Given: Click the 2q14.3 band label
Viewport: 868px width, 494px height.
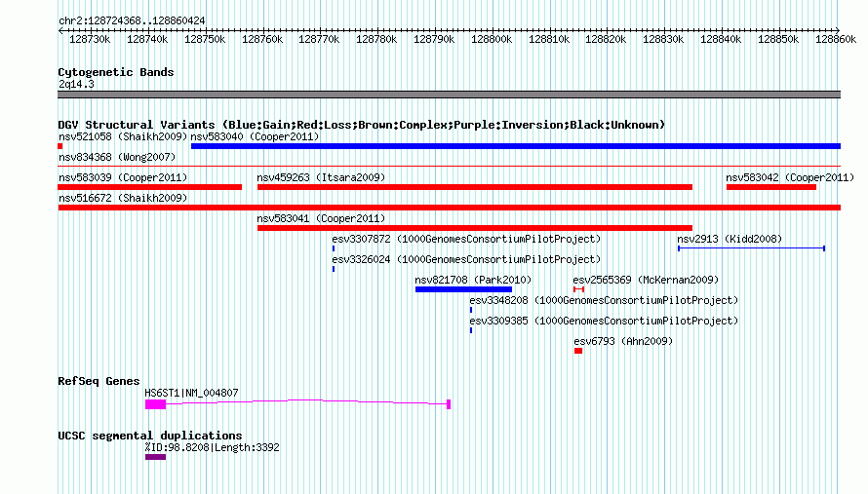Looking at the screenshot, I should [x=76, y=84].
